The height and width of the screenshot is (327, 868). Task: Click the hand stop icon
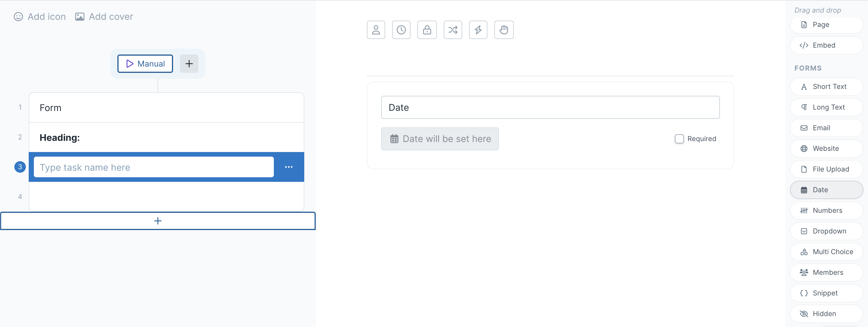[504, 30]
